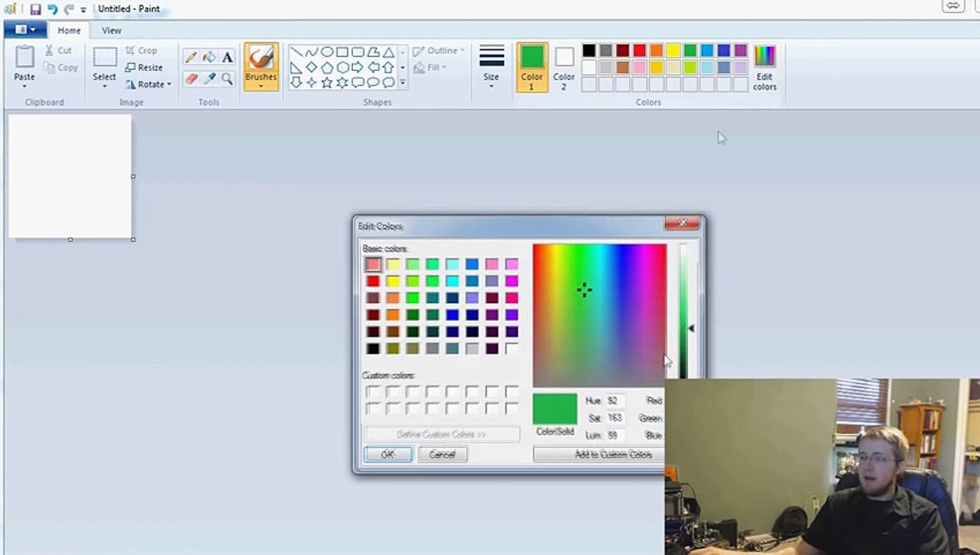Select the Color 1 foreground box
The height and width of the screenshot is (555, 980).
coord(532,67)
